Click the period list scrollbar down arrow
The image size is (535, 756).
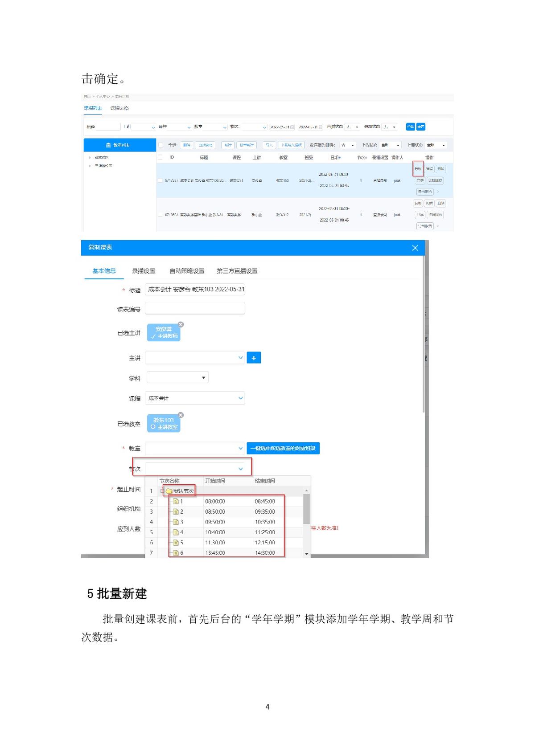tap(306, 553)
